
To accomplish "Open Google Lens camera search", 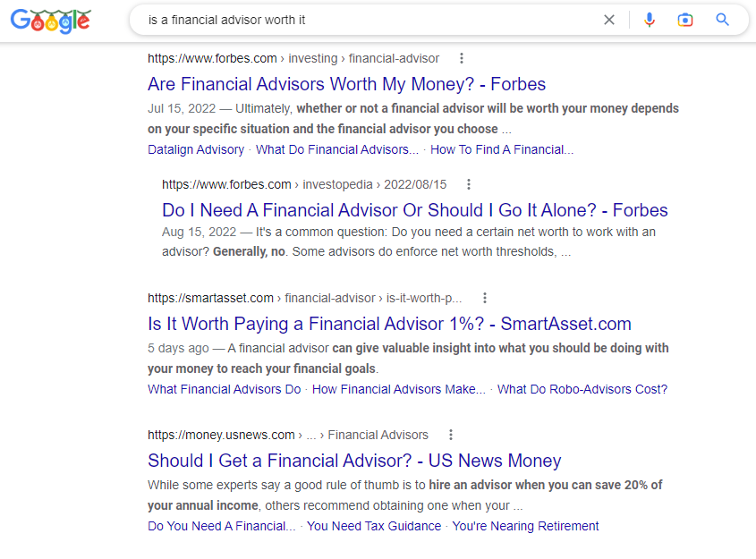I will [685, 19].
